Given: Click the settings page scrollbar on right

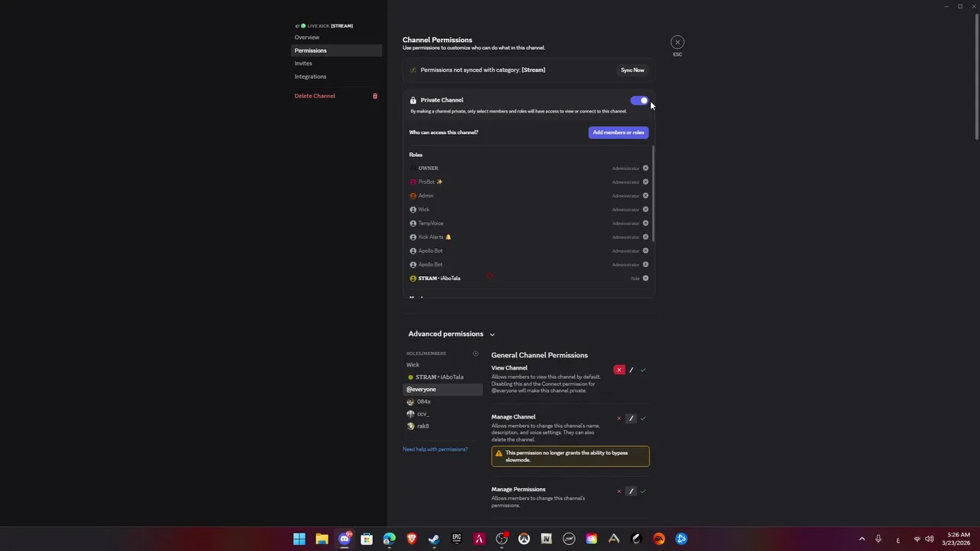Looking at the screenshot, I should [976, 77].
